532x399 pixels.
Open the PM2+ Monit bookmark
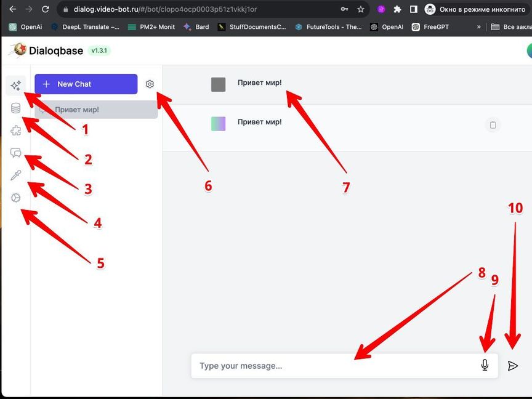(151, 27)
